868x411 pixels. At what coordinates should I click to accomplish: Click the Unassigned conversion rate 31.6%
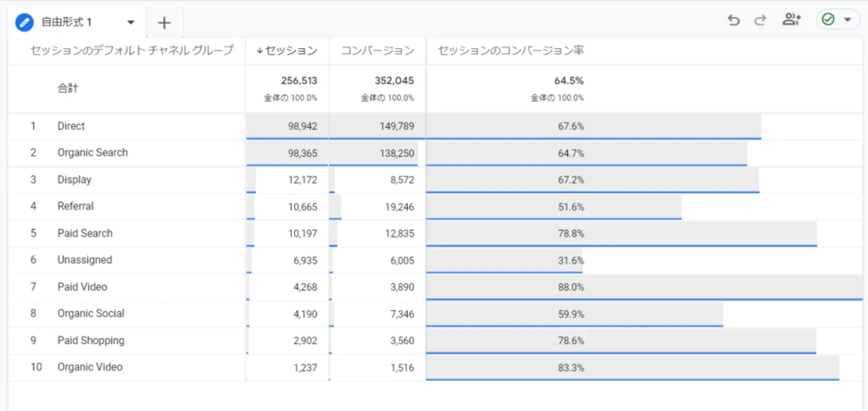(x=571, y=260)
